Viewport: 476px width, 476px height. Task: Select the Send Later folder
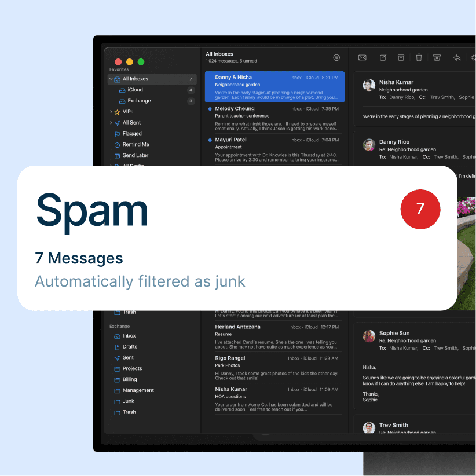[x=135, y=155]
